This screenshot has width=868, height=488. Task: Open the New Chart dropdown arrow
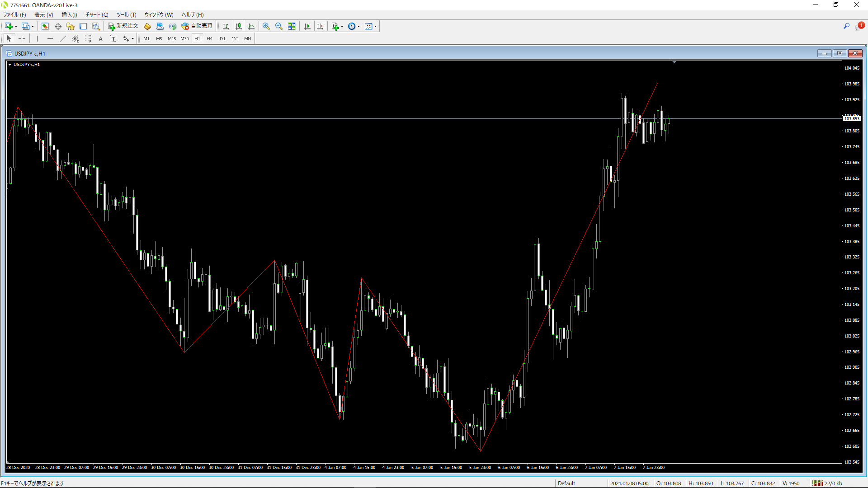[16, 26]
